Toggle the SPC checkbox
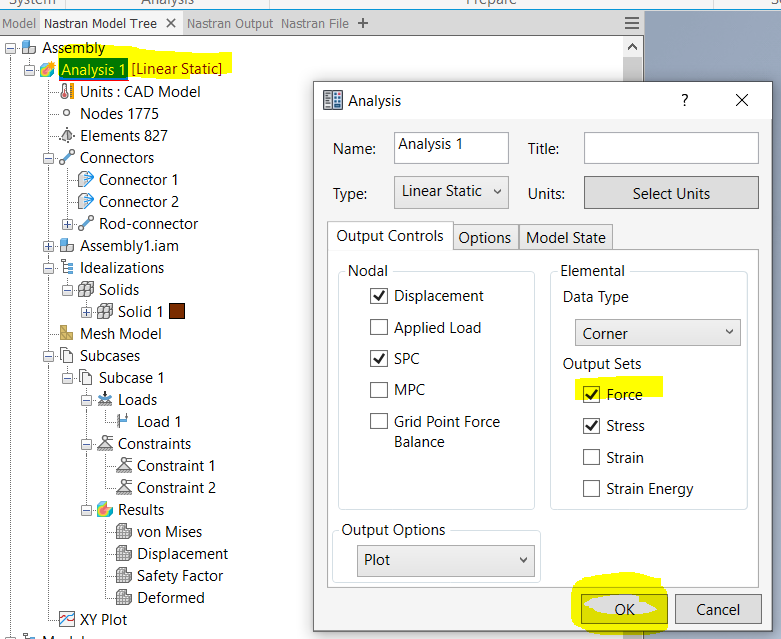 379,359
